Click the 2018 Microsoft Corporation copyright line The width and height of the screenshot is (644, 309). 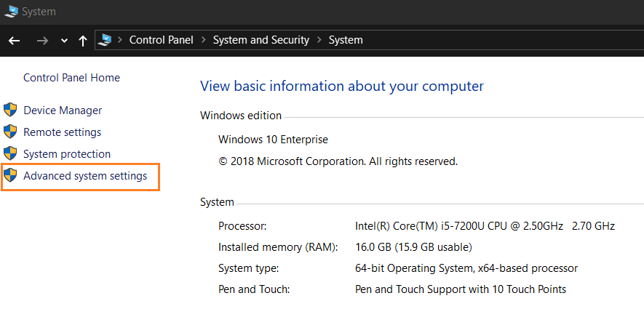coord(338,161)
